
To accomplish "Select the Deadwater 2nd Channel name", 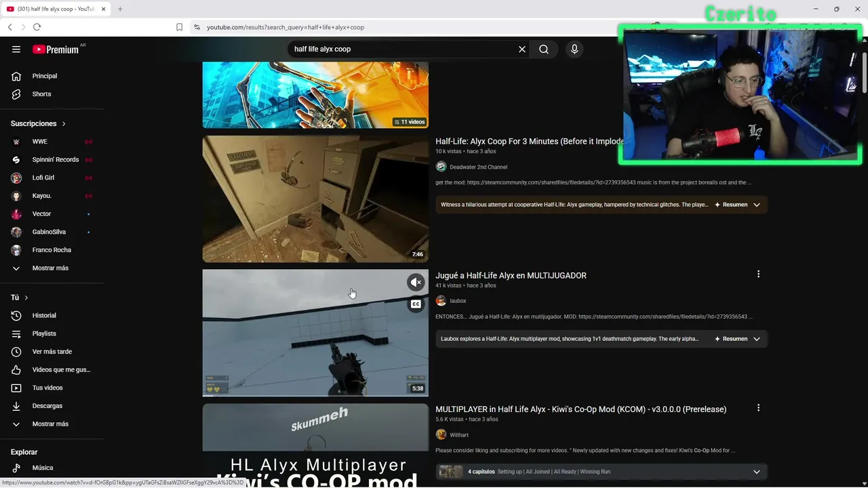I will (478, 167).
